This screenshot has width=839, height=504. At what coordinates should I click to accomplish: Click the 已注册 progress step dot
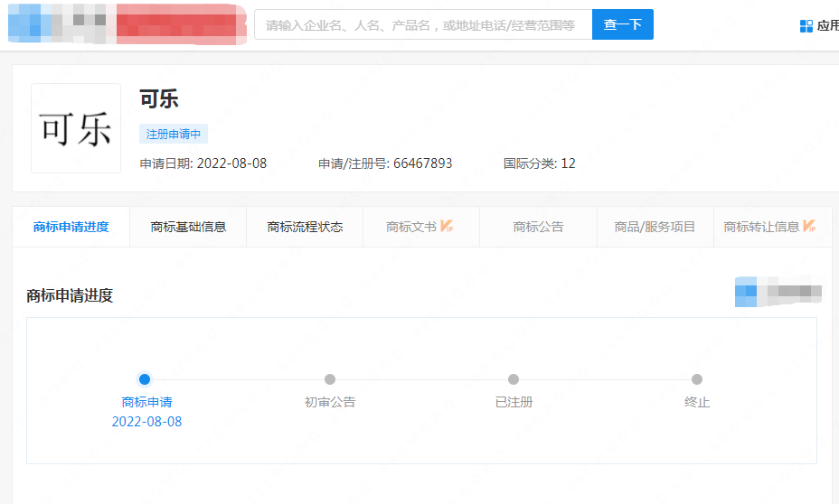(x=514, y=379)
